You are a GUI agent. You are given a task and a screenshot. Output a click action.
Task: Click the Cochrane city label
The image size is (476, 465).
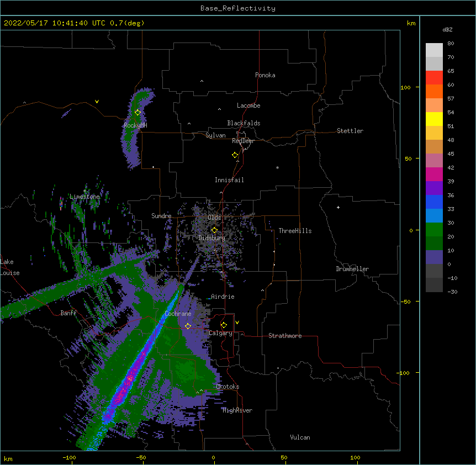pos(178,314)
